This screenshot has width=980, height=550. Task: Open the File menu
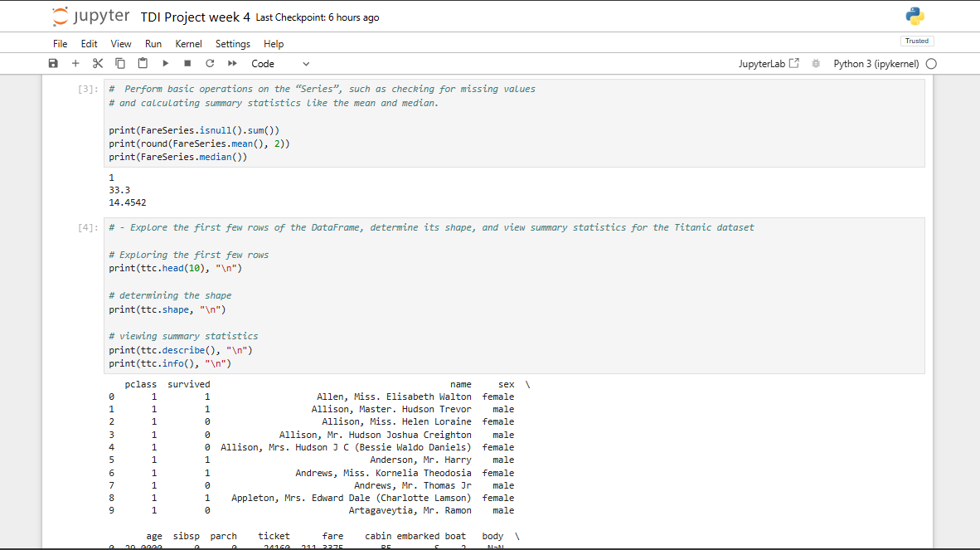(60, 44)
